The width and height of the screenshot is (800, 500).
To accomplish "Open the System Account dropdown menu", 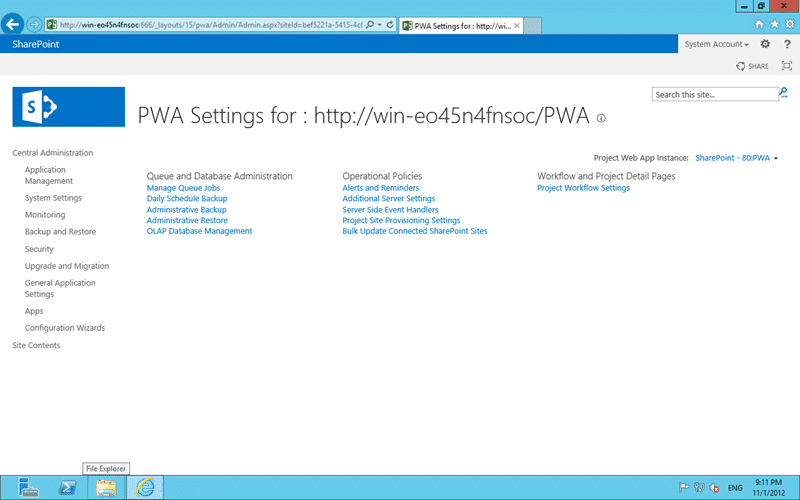I will [x=716, y=44].
